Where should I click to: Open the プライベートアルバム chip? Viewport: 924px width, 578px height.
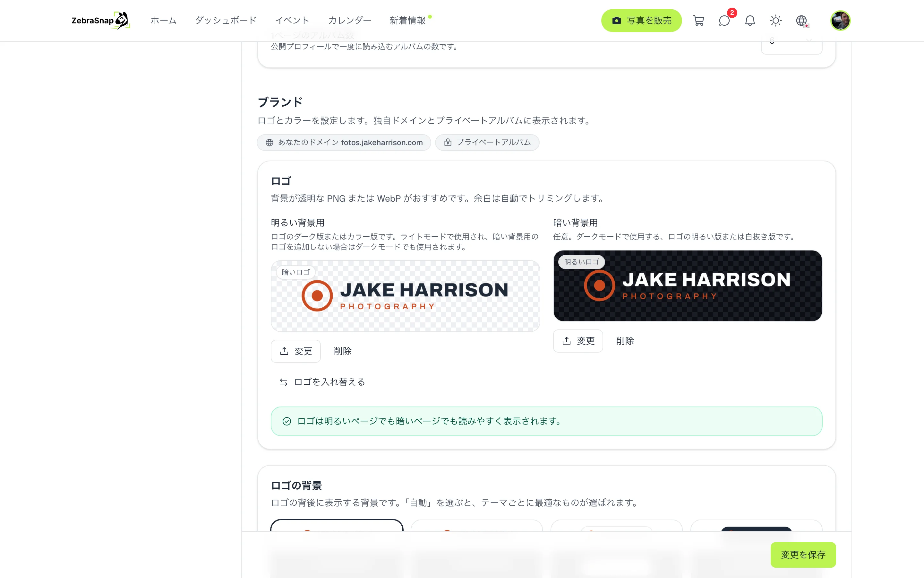click(x=487, y=143)
